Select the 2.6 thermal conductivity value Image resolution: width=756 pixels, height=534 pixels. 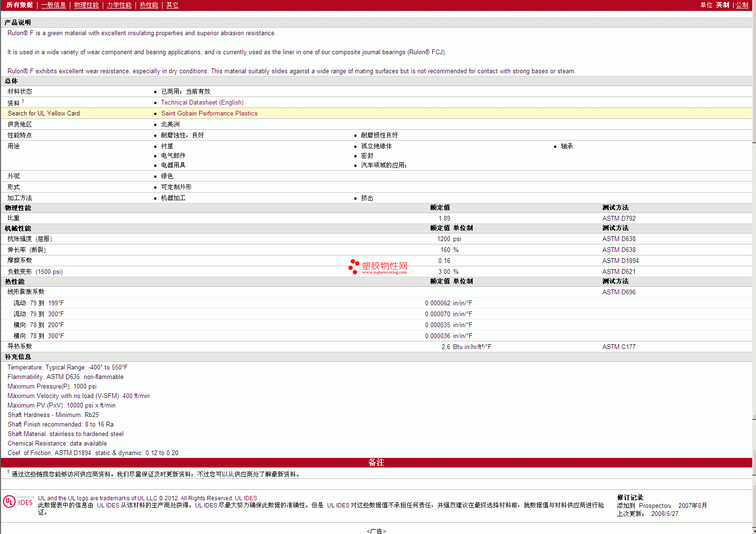(x=446, y=347)
